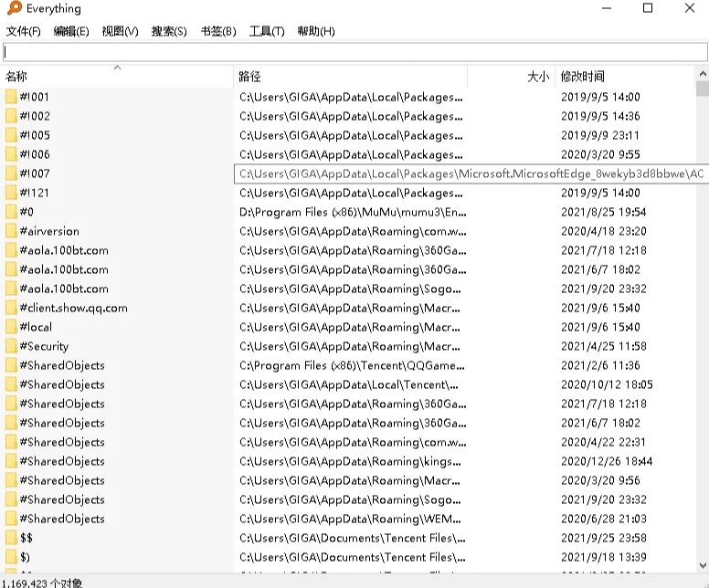
Task: Click date 2020/10/12 18:05
Action: tap(607, 384)
